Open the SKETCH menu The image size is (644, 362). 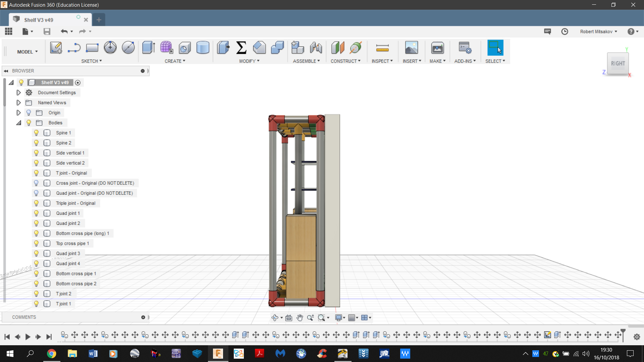coord(91,61)
